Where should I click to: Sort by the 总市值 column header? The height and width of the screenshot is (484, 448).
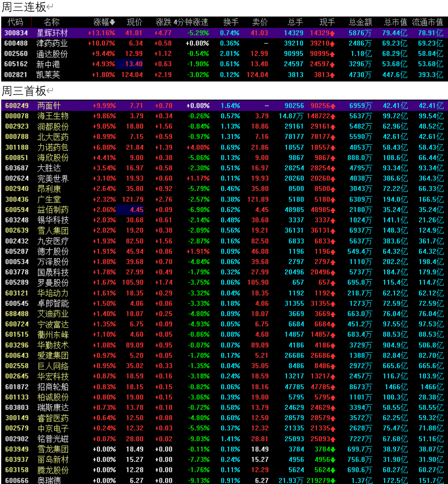[395, 22]
